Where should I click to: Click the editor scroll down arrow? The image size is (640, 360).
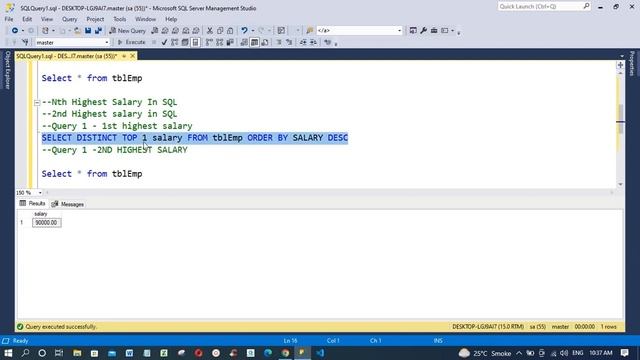pyautogui.click(x=620, y=184)
